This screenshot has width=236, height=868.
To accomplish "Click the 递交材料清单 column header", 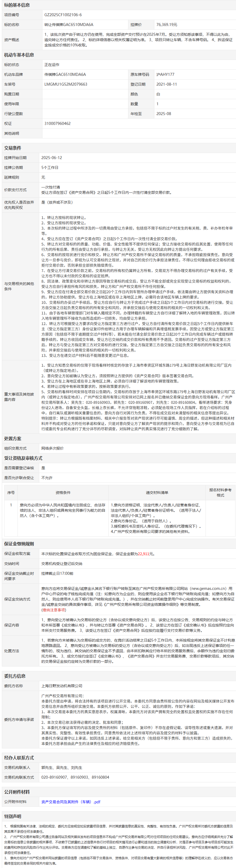I will [x=157, y=492].
